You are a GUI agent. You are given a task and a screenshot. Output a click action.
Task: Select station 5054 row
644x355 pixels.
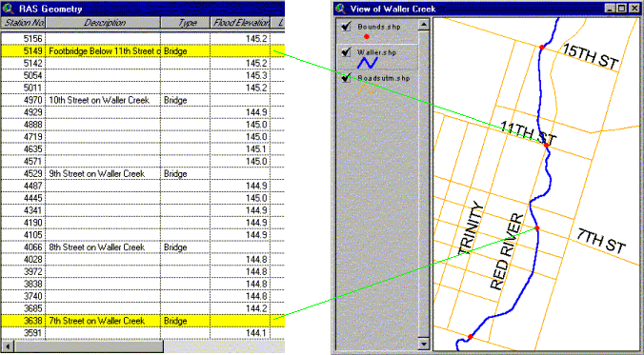tap(143, 75)
